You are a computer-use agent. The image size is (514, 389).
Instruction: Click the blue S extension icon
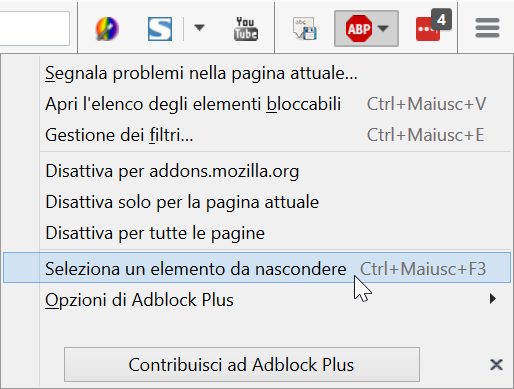point(160,29)
